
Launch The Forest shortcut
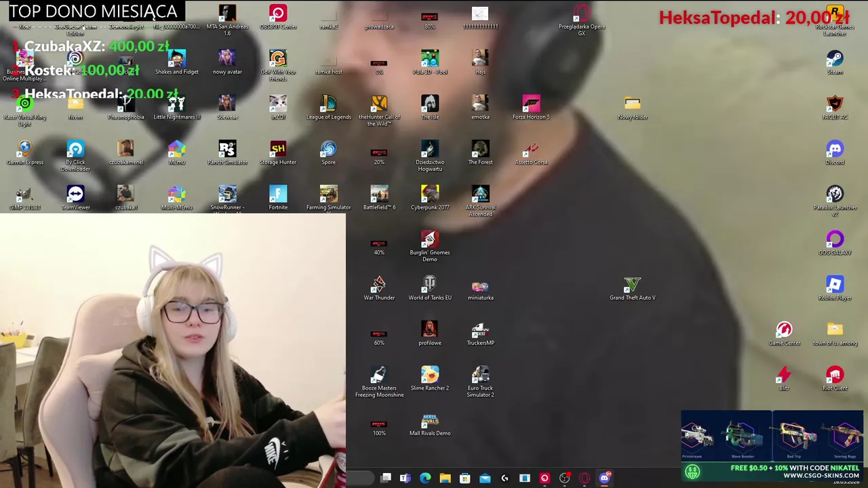click(480, 152)
